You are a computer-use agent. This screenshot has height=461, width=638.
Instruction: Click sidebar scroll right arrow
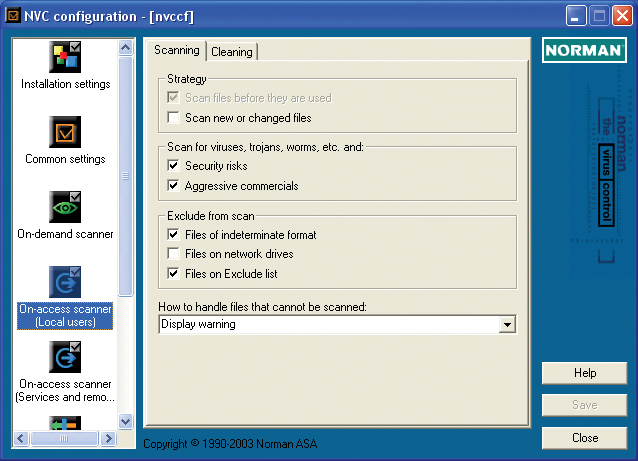pos(108,439)
